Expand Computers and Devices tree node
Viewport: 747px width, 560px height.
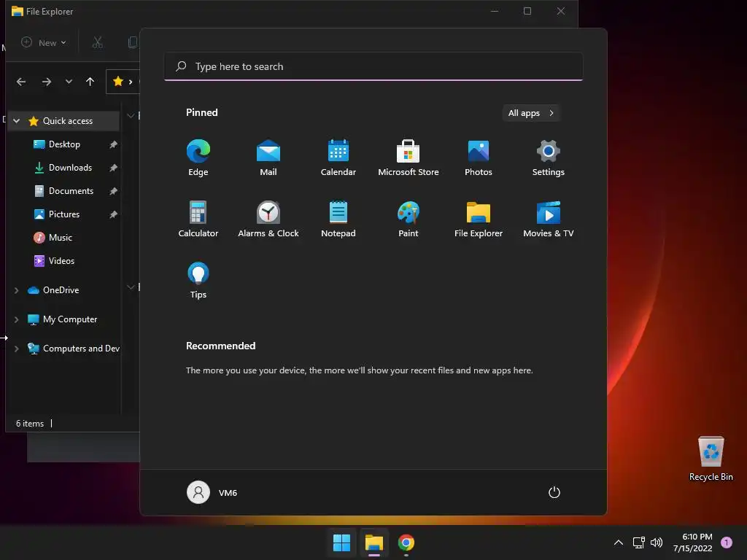tap(17, 349)
